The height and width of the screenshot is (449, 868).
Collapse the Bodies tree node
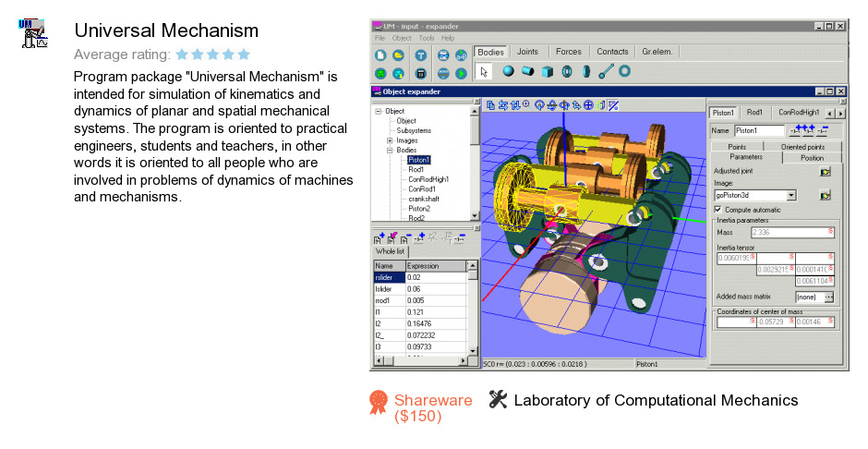click(390, 150)
